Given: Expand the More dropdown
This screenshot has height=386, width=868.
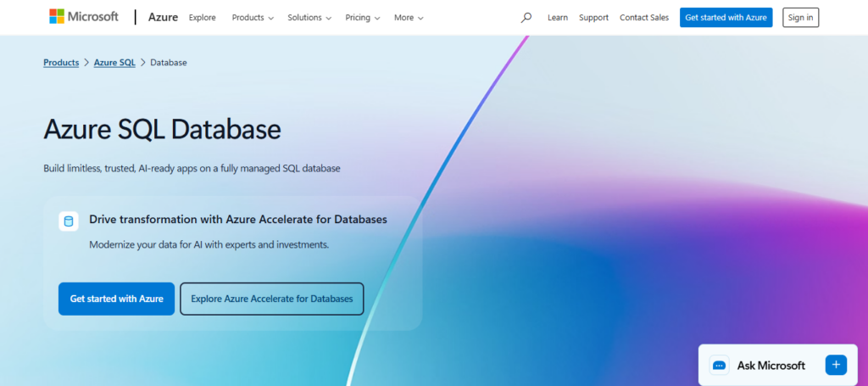Looking at the screenshot, I should 409,18.
